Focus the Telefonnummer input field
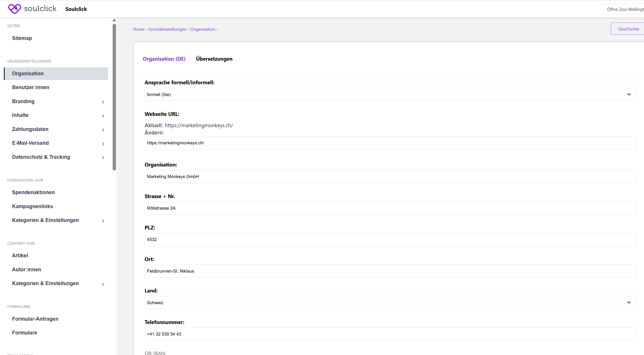This screenshot has width=644, height=355. click(390, 334)
